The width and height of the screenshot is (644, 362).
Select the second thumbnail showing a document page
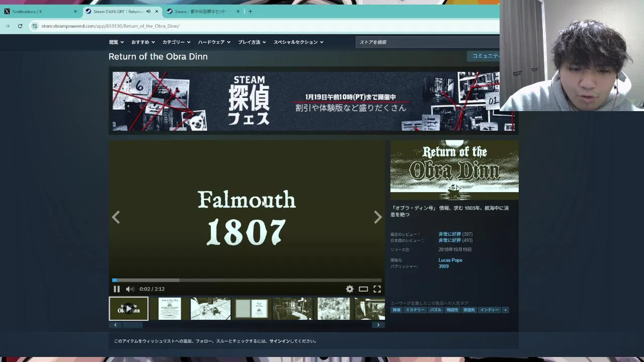pyautogui.click(x=170, y=309)
